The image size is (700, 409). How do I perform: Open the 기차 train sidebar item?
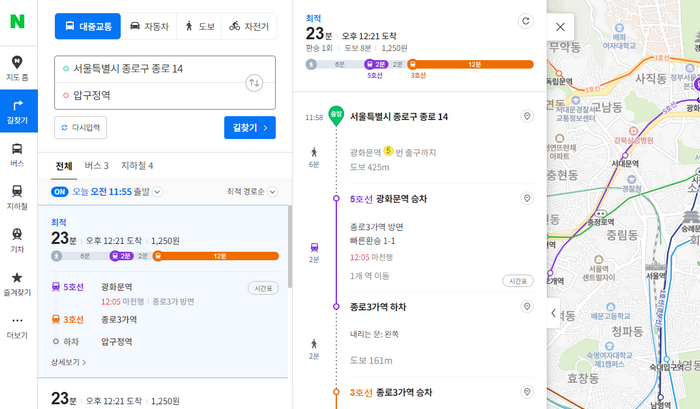(x=17, y=240)
